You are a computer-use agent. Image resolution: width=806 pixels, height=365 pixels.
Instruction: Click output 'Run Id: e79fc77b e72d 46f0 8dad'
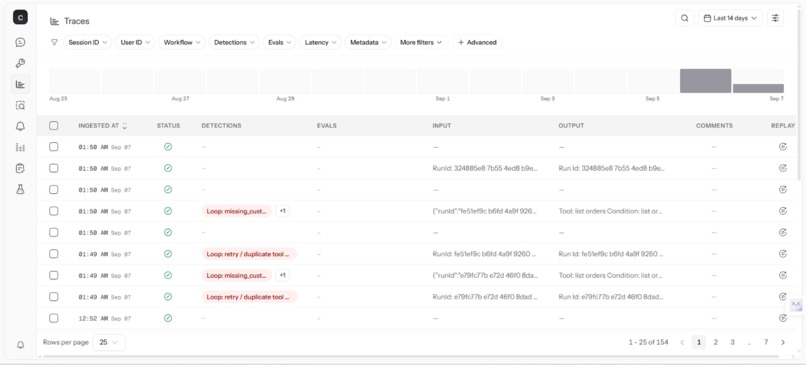click(x=611, y=297)
